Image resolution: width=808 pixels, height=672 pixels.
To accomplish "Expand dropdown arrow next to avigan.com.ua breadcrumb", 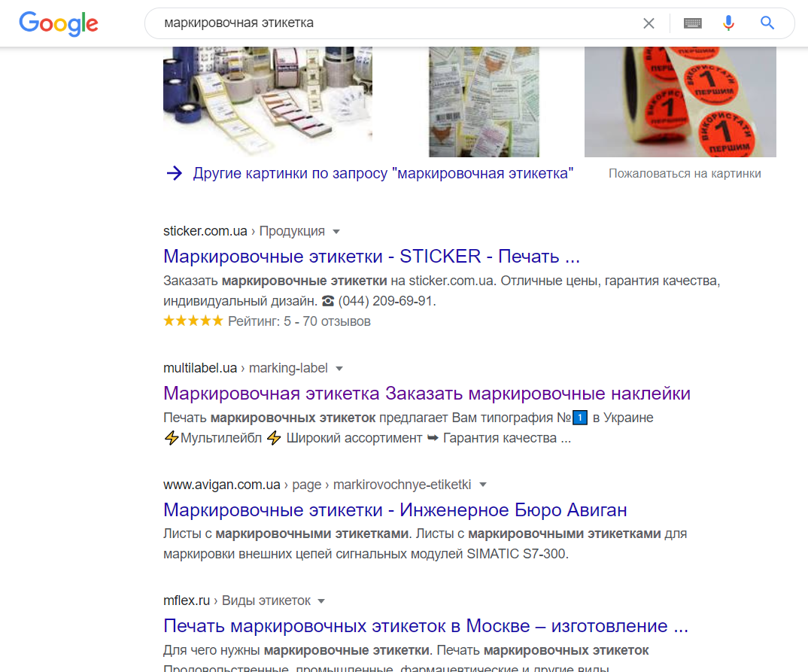I will (x=483, y=485).
